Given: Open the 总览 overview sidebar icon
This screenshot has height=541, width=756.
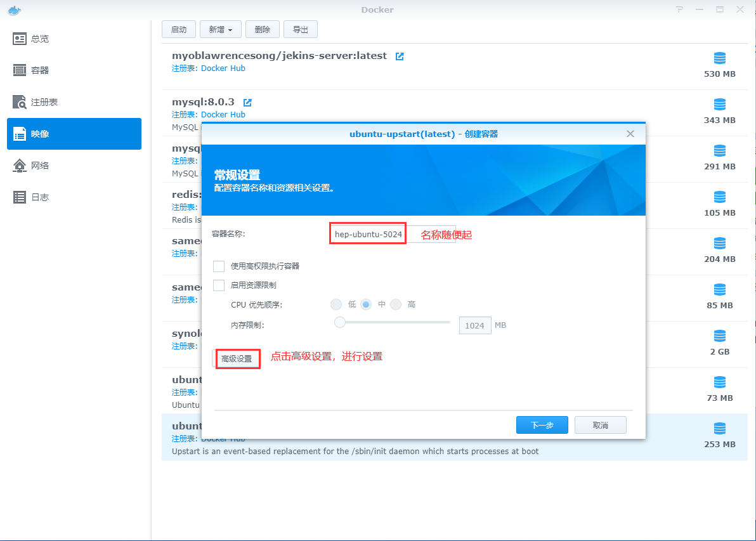Looking at the screenshot, I should (x=20, y=39).
